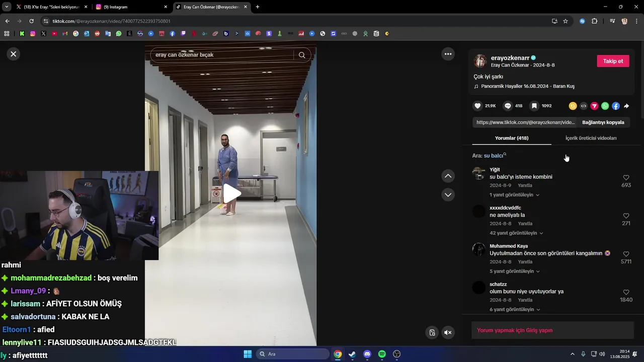Screen dimensions: 644x362
Task: Open Steam from the taskbar
Action: click(352, 354)
